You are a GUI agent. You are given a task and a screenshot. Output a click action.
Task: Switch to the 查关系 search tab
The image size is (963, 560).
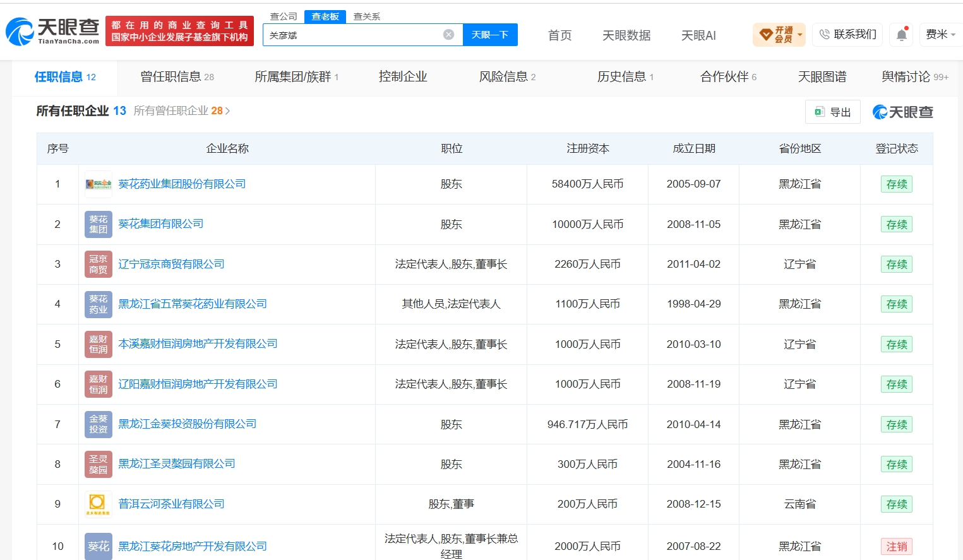pos(367,16)
